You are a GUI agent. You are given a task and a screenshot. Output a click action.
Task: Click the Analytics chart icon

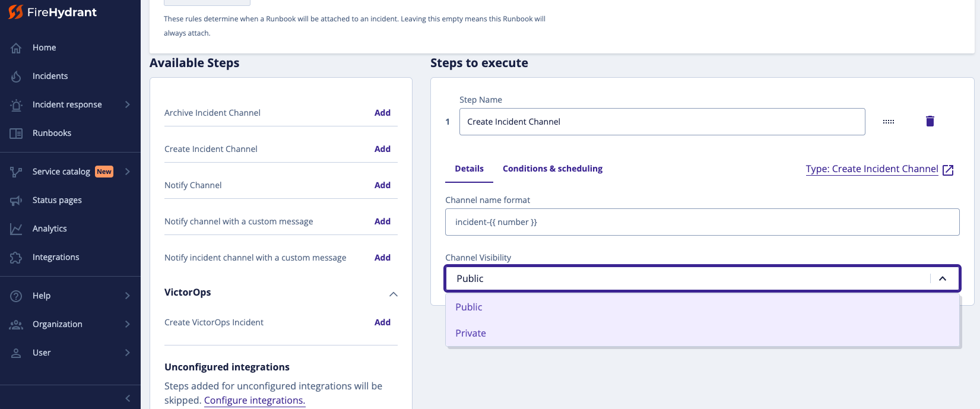16,229
